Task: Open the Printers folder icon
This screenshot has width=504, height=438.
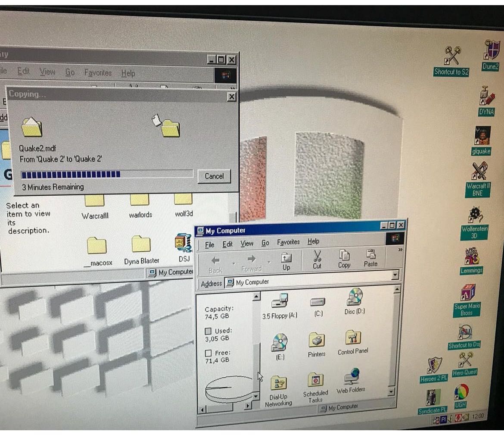Action: pos(317,345)
